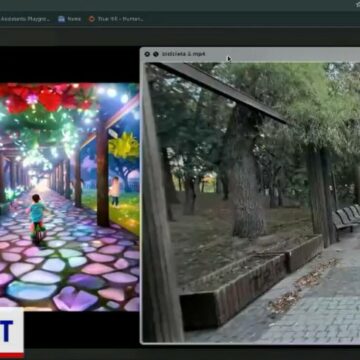Open the orange-icon bookmark in the bookmarks bar

coord(116,19)
